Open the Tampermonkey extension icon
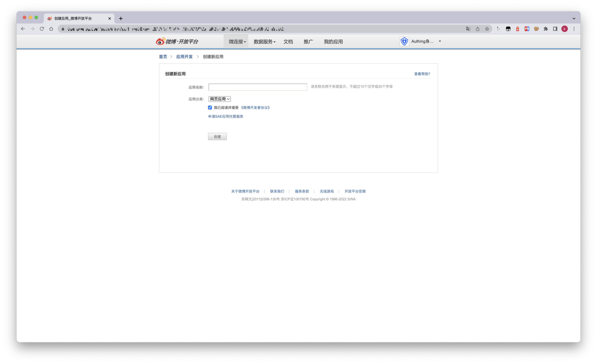Image resolution: width=597 pixels, height=364 pixels. click(x=508, y=29)
